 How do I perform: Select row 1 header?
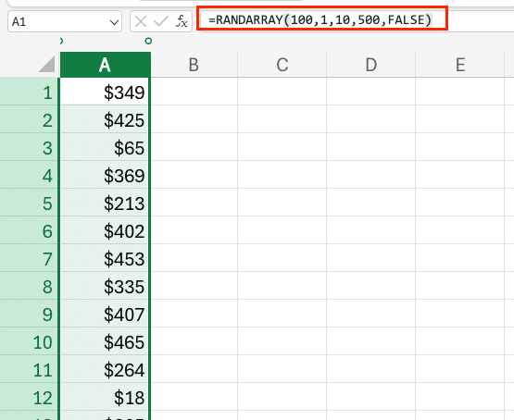click(30, 92)
